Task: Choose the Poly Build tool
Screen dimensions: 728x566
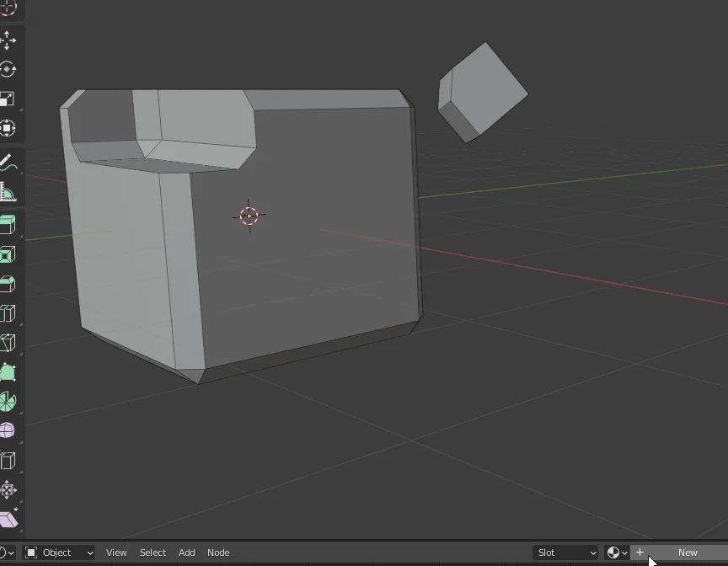Action: click(x=10, y=372)
